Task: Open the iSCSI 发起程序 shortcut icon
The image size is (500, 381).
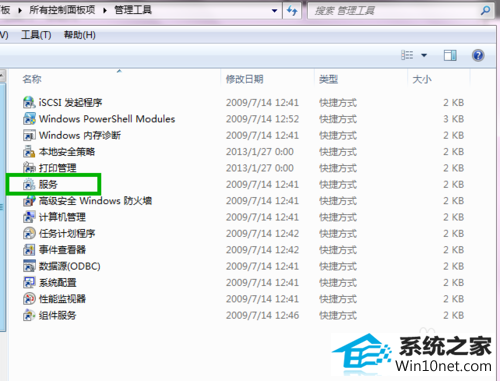Action: pos(29,102)
